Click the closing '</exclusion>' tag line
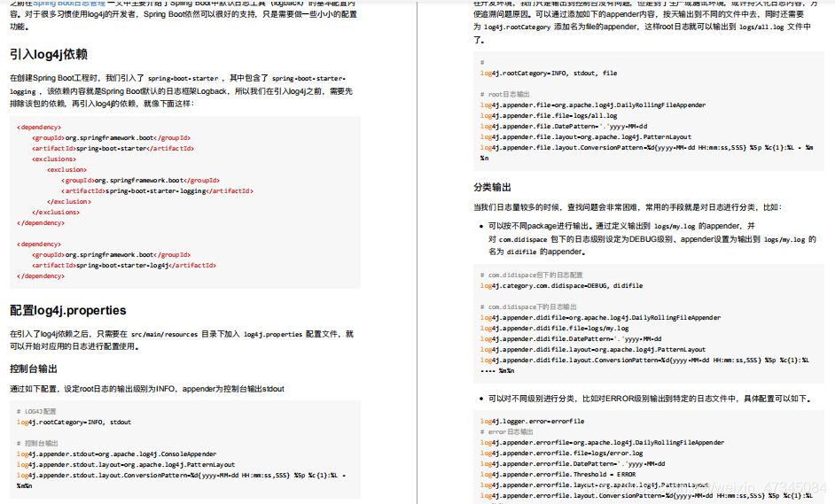 pyautogui.click(x=68, y=202)
